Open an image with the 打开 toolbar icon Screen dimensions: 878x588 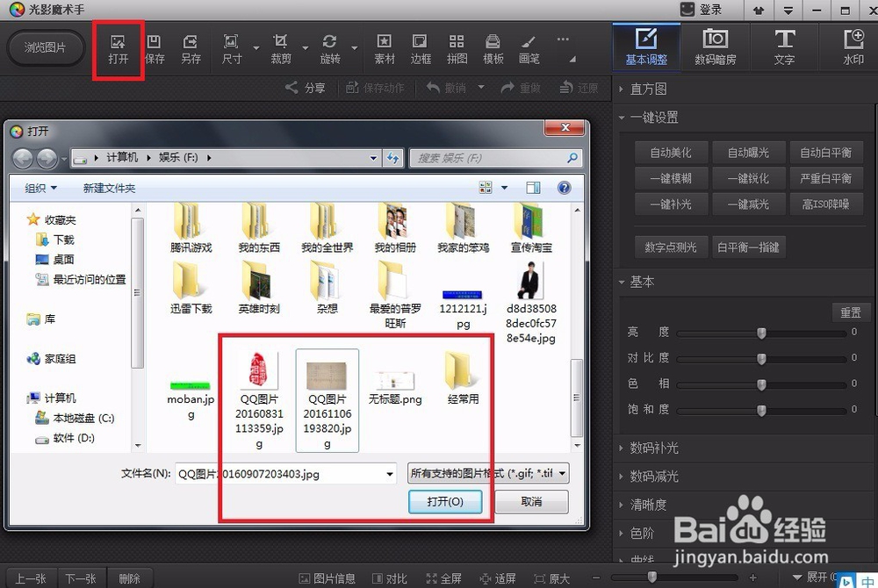coord(118,48)
